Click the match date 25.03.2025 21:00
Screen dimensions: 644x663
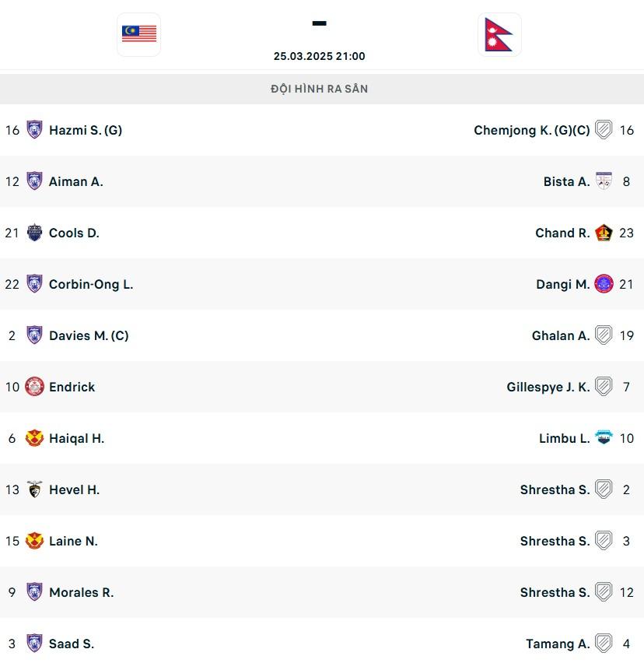[320, 56]
